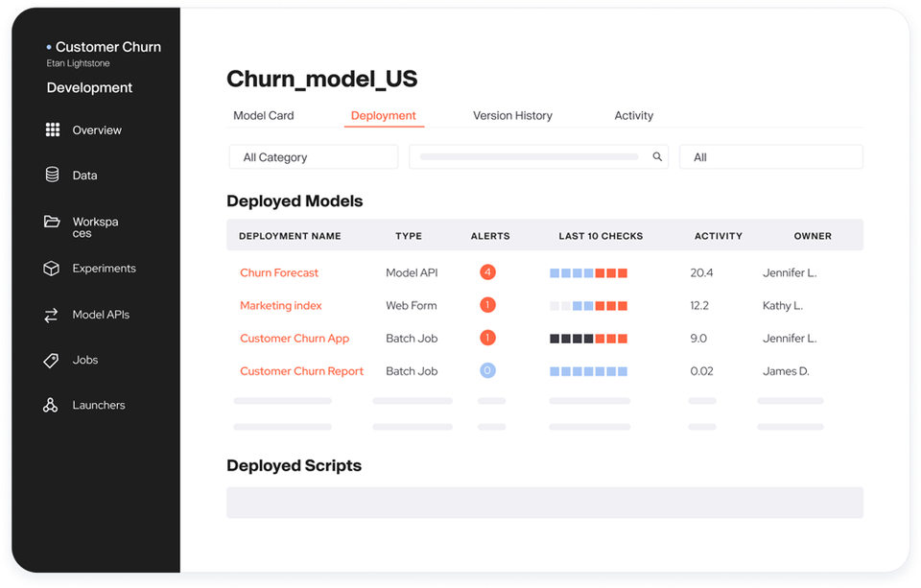
Task: Open the All filter dropdown
Action: point(771,157)
